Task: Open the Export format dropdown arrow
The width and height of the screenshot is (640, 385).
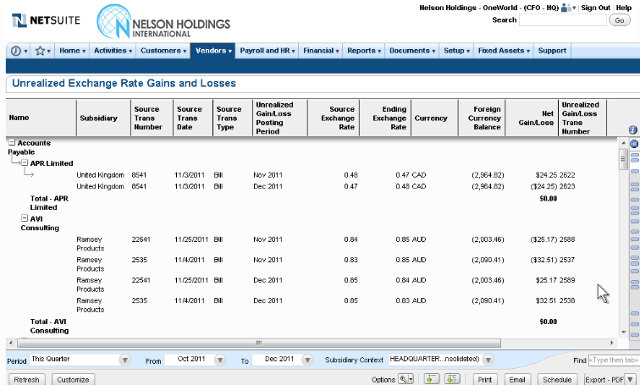Action: pos(631,379)
